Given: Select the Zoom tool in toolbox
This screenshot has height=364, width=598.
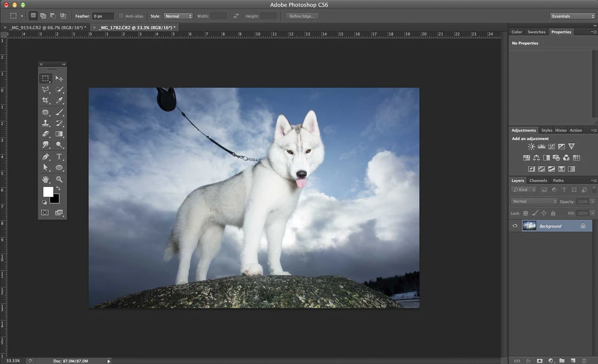Looking at the screenshot, I should 59,179.
